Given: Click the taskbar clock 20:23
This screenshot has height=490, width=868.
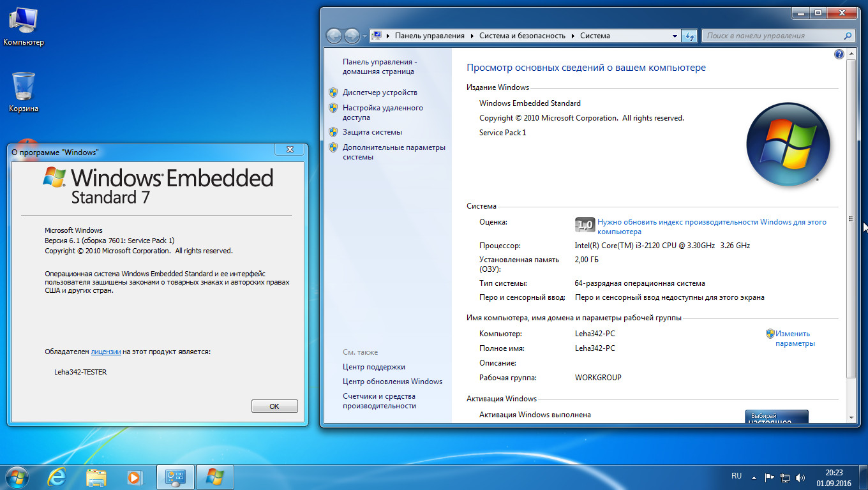Looking at the screenshot, I should point(834,477).
